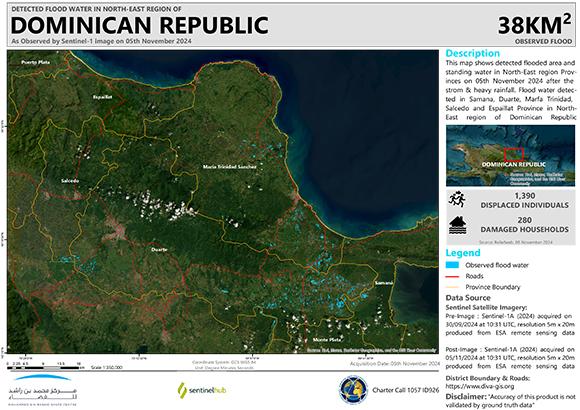Click the red Roads legend line
Image resolution: width=580 pixels, height=410 pixels.
452,276
